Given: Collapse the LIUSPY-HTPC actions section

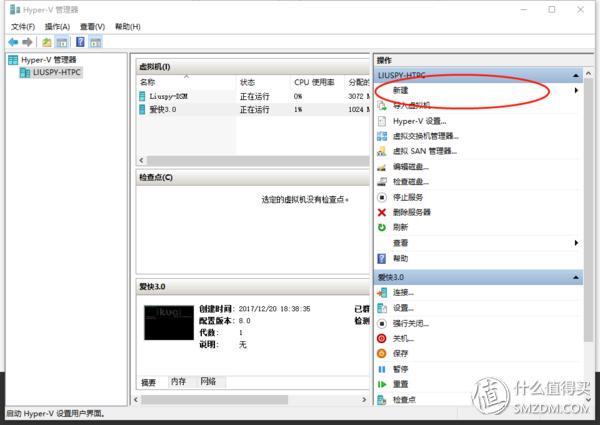Looking at the screenshot, I should tap(576, 76).
